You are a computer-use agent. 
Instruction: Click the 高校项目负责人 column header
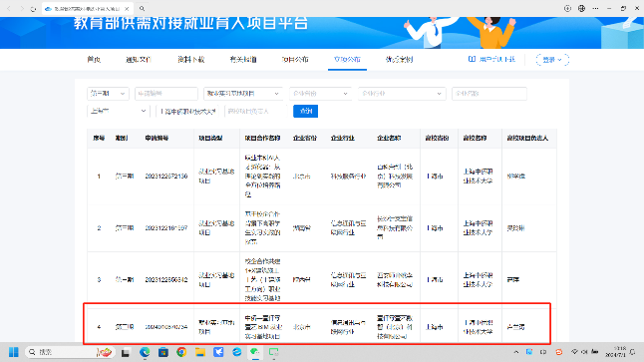click(527, 139)
